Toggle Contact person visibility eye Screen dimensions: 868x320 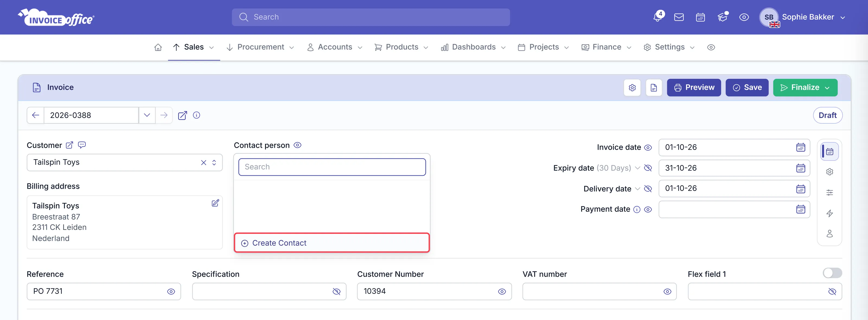pyautogui.click(x=297, y=145)
